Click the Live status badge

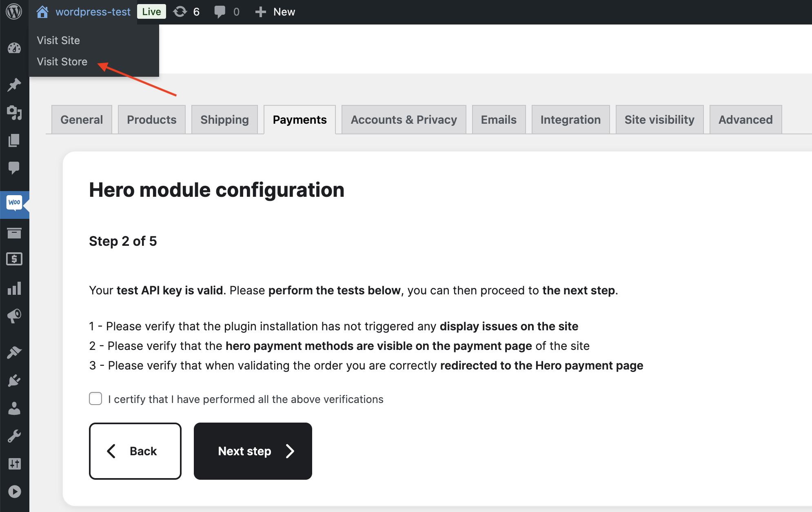point(151,12)
